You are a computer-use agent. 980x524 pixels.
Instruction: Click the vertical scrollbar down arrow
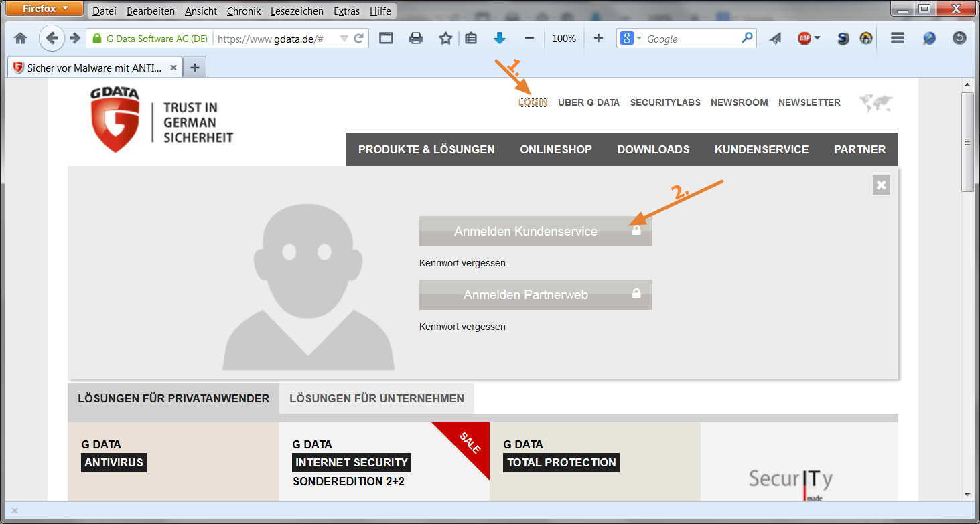pyautogui.click(x=967, y=495)
